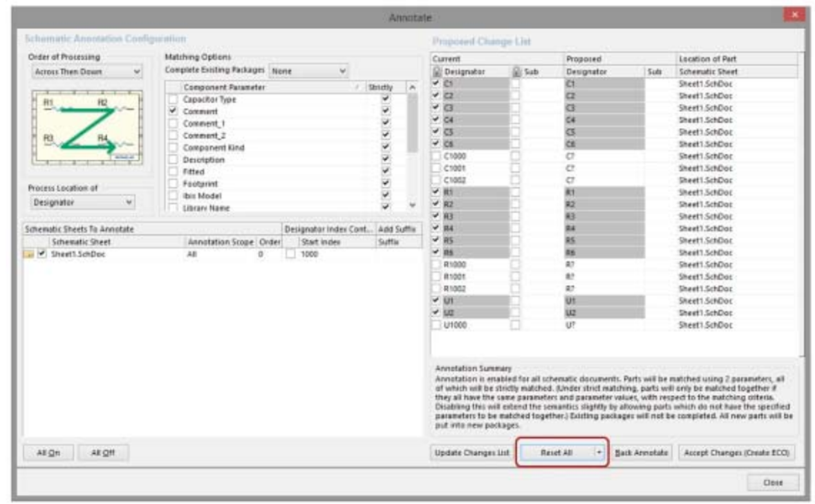
Task: Uncheck the Sheet1.SchDoc sheet checkbox
Action: pos(42,254)
